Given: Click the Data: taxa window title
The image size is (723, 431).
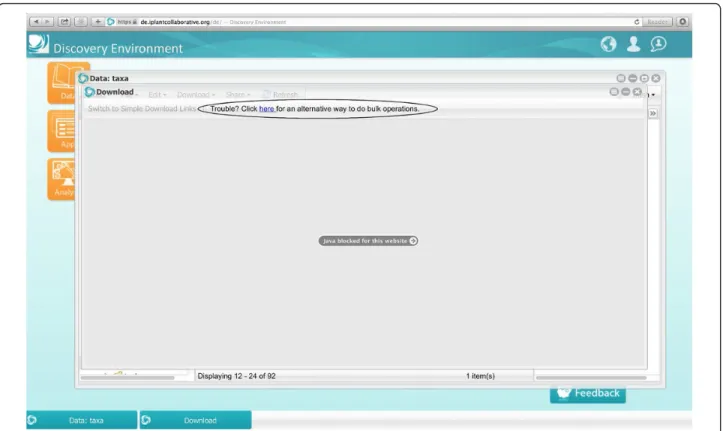Looking at the screenshot, I should [109, 78].
